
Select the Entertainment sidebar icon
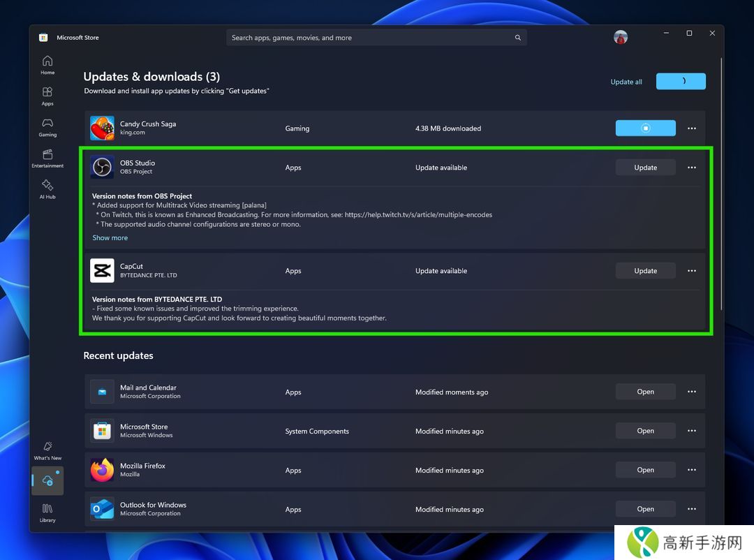click(x=47, y=158)
